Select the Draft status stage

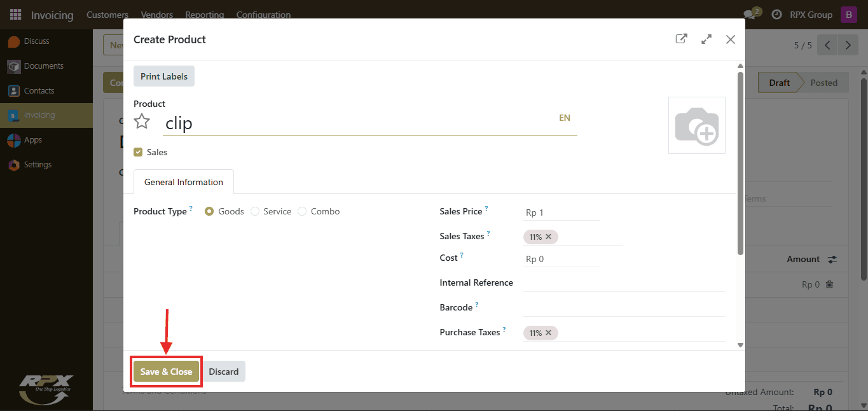coord(780,83)
